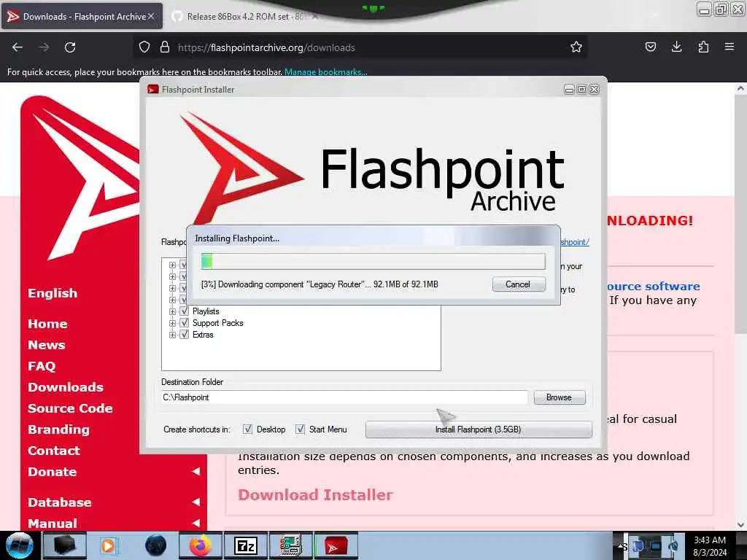Open the Firefox hamburger menu
Image resolution: width=747 pixels, height=560 pixels.
tap(729, 47)
